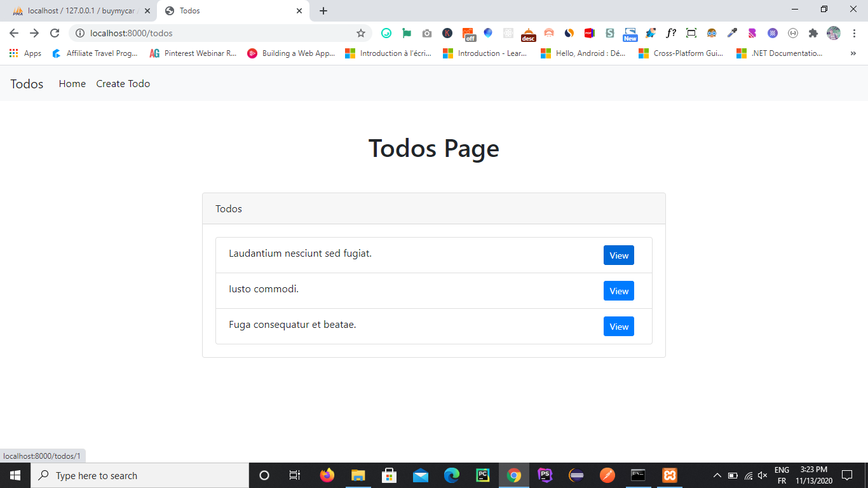868x488 pixels.
Task: Reload the page with the refresh icon
Action: (x=55, y=33)
